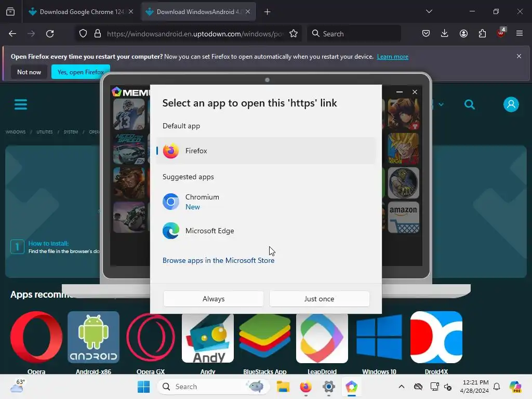Viewport: 532px width, 399px height.
Task: Go forward to the next page
Action: [x=31, y=34]
